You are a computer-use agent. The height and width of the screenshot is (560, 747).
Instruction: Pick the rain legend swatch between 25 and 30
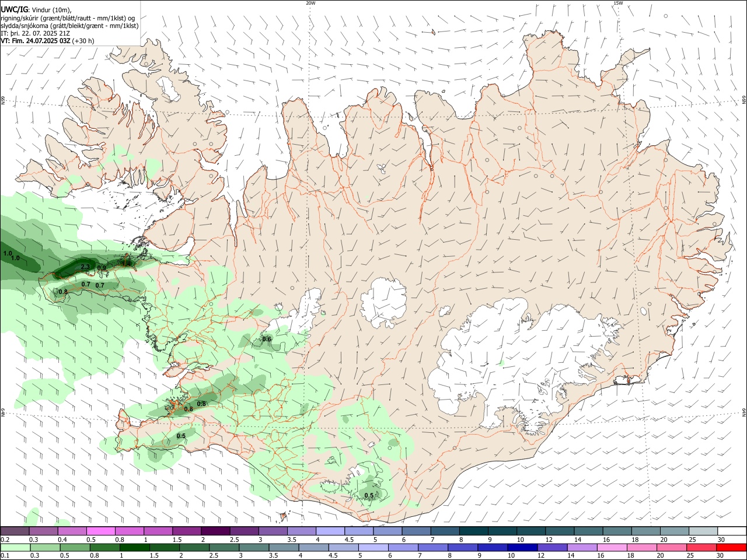tap(701, 547)
